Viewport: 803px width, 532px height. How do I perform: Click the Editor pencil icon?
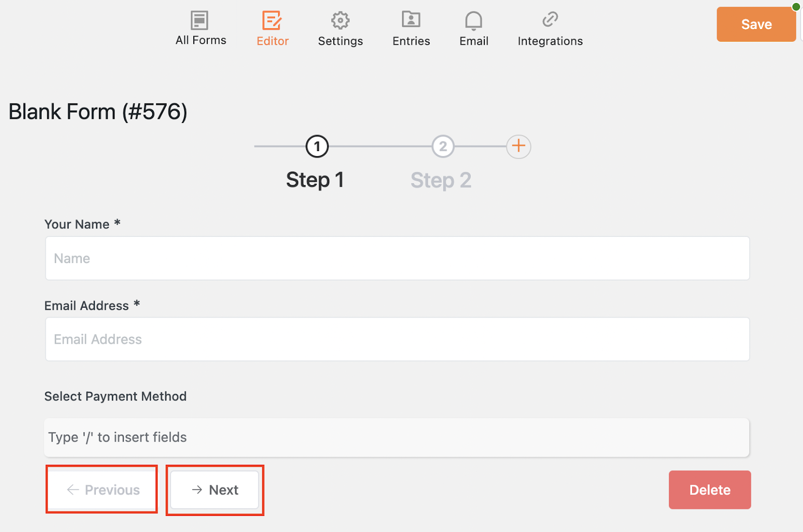[x=272, y=21]
